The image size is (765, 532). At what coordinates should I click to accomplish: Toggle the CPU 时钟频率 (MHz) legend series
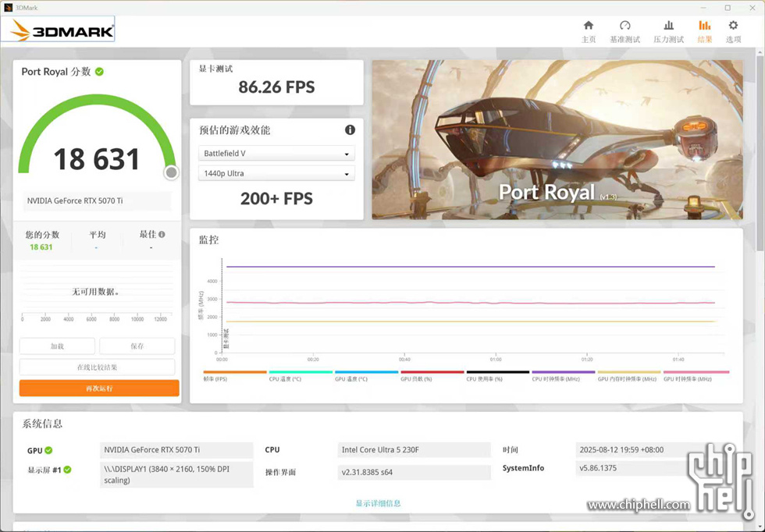tap(564, 375)
